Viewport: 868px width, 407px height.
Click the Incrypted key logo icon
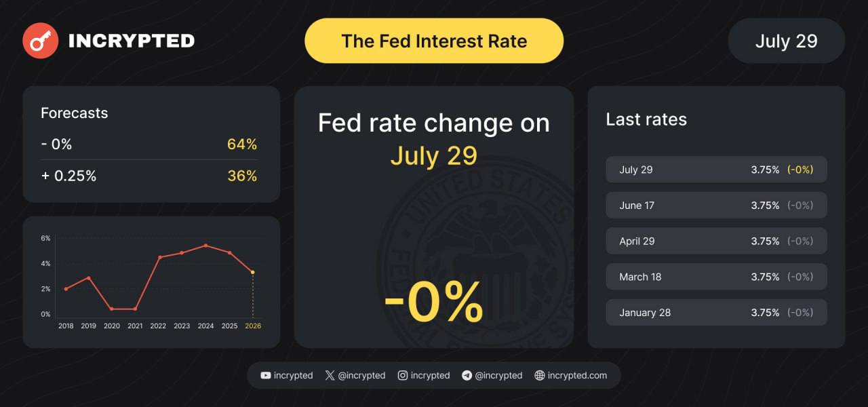click(x=40, y=41)
